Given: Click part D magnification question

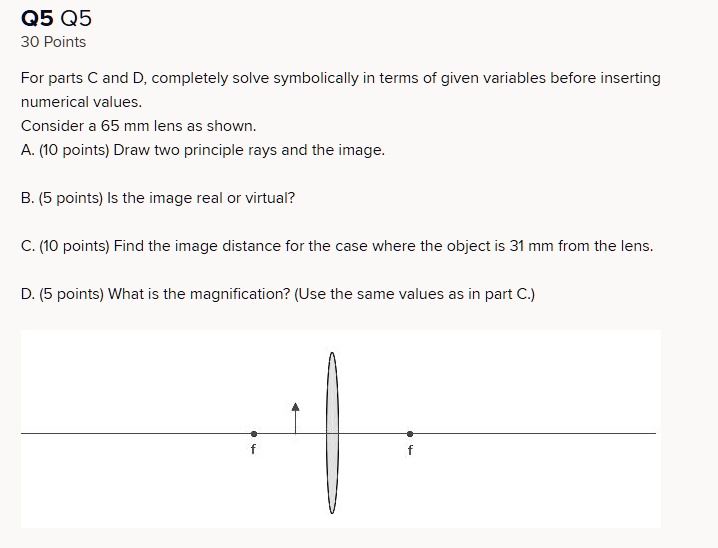Looking at the screenshot, I should [278, 294].
